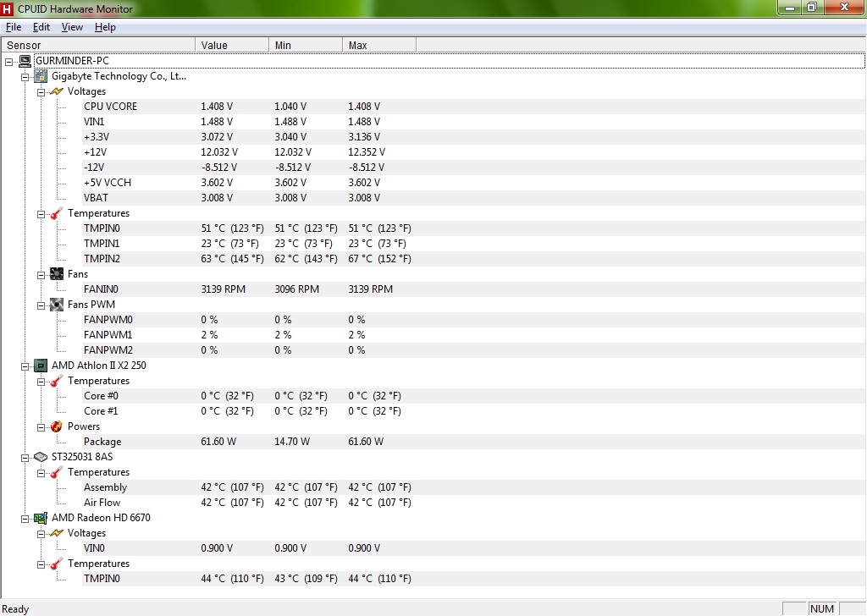
Task: Click the processor chip icon for AMD Athlon II
Action: point(41,366)
